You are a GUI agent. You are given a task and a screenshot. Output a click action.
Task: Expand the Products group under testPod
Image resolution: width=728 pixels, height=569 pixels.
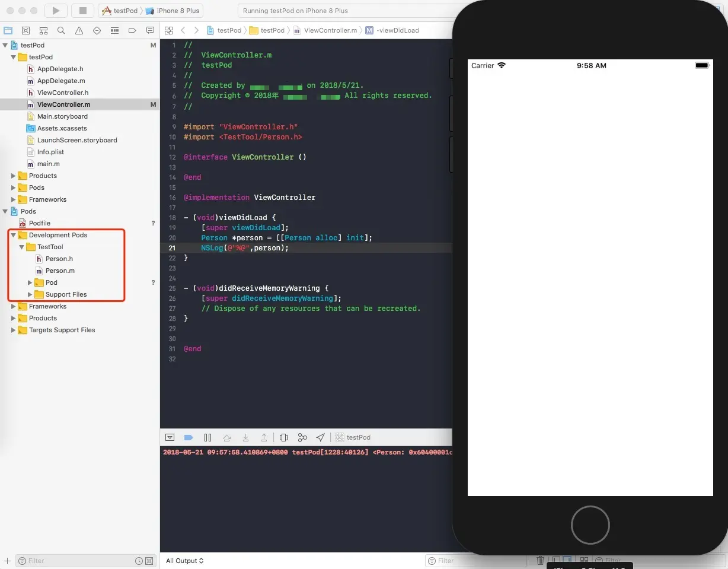(x=14, y=176)
